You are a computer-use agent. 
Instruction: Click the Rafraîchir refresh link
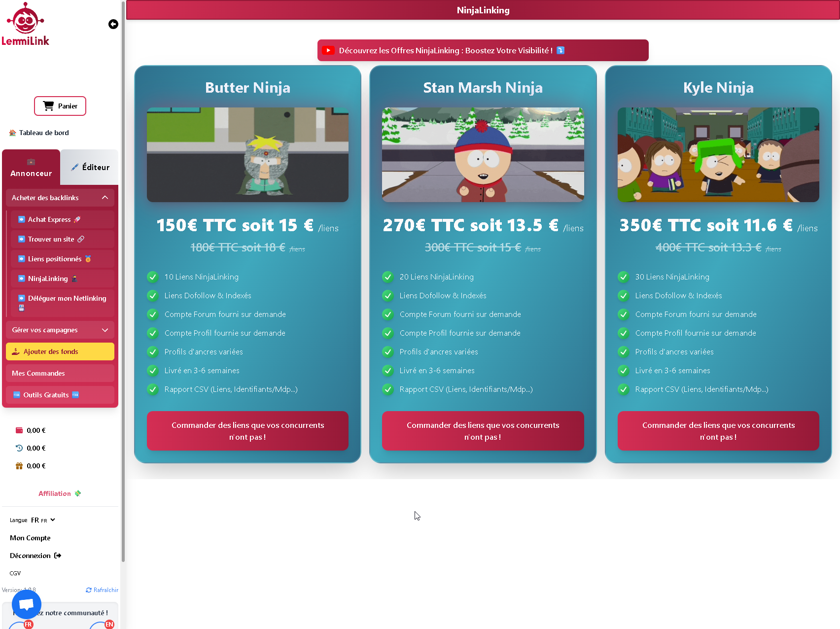(x=102, y=590)
